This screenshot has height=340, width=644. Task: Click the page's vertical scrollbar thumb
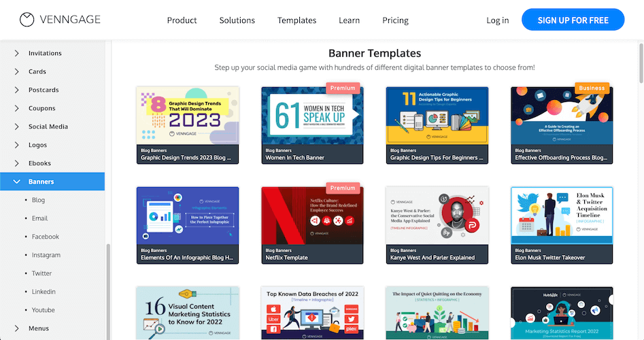641,63
